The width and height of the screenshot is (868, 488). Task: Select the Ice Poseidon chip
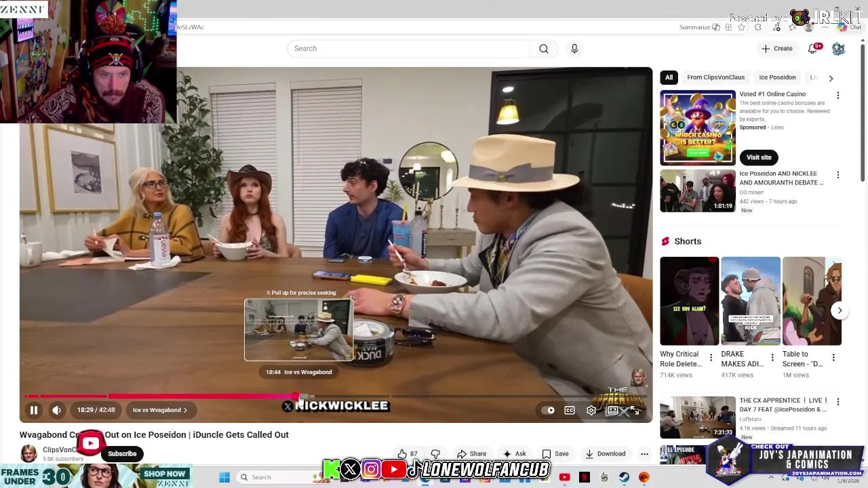[777, 77]
